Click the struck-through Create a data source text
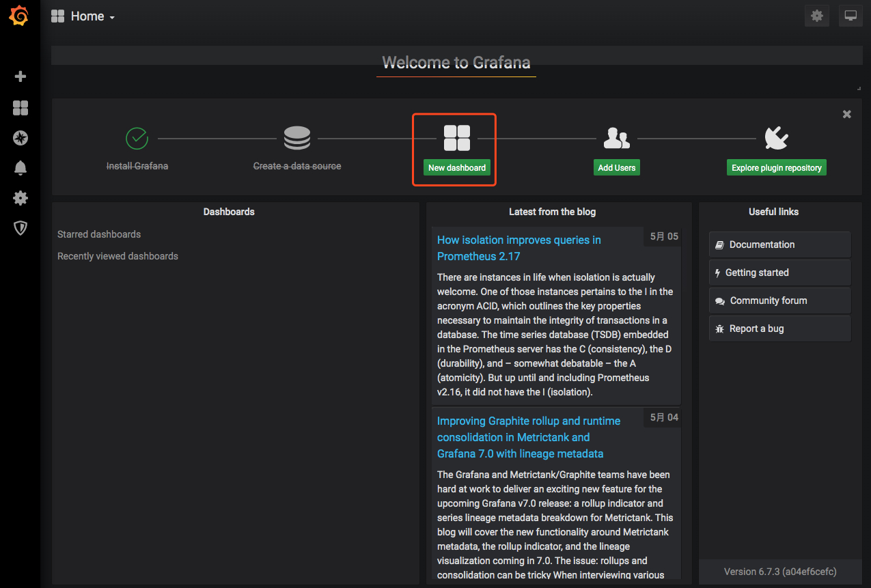 point(297,166)
